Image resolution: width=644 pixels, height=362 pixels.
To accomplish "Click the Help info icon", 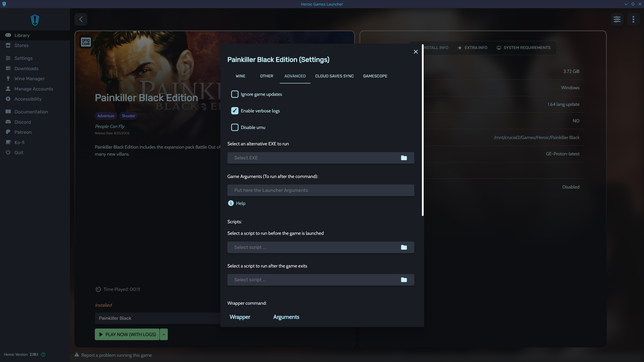I will click(x=231, y=203).
